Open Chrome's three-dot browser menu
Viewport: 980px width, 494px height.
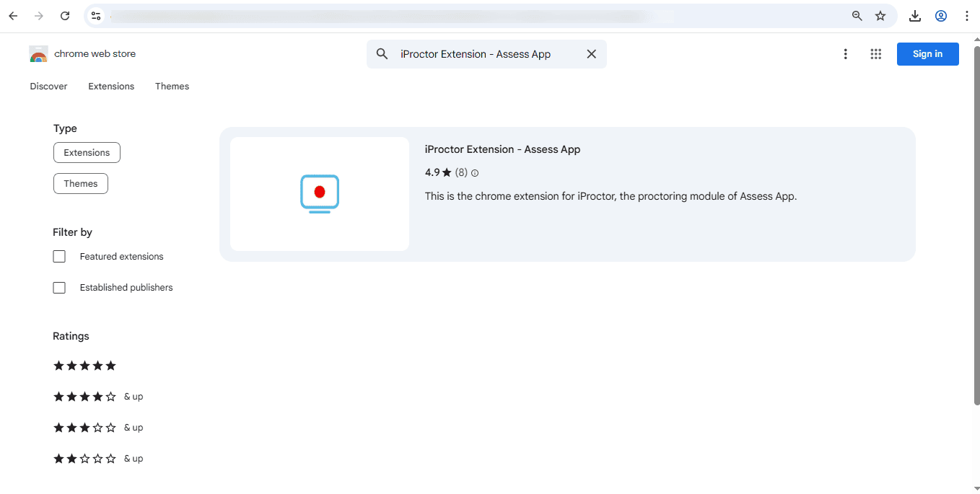(x=967, y=16)
